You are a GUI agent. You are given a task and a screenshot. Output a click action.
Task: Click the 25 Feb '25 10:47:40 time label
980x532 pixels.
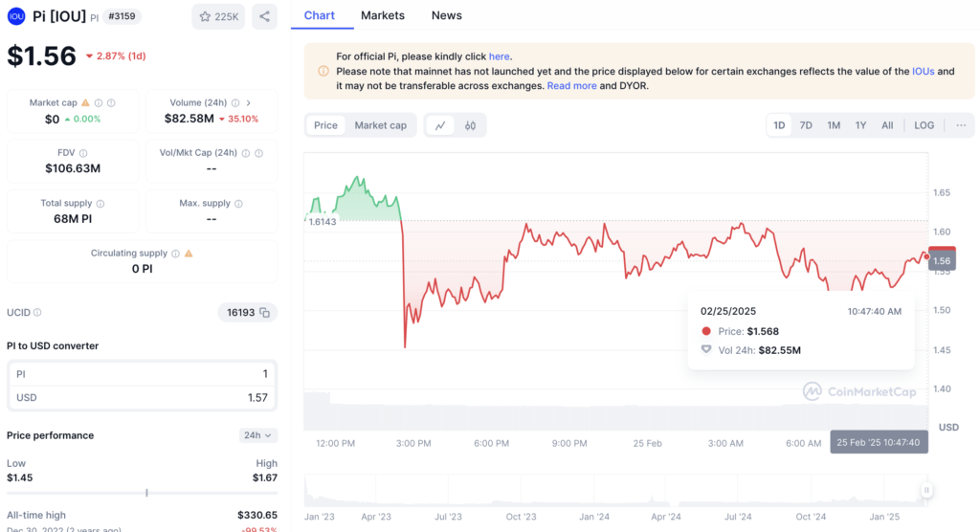[x=879, y=442]
